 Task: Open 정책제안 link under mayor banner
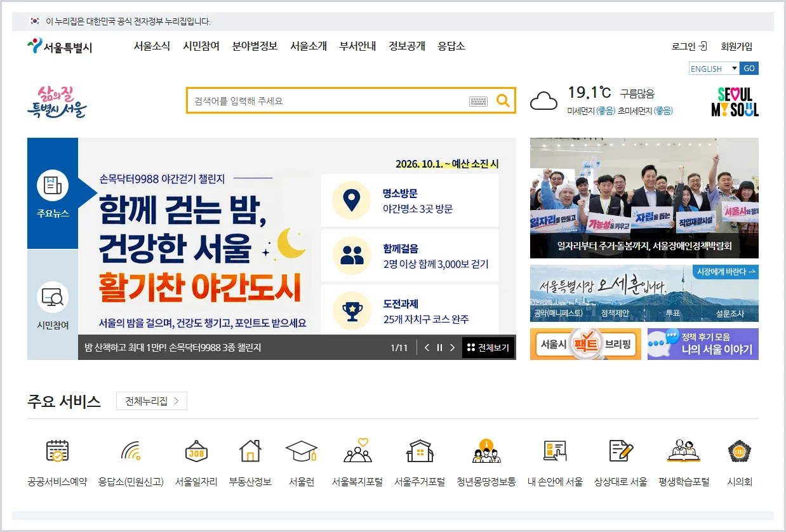click(x=615, y=314)
